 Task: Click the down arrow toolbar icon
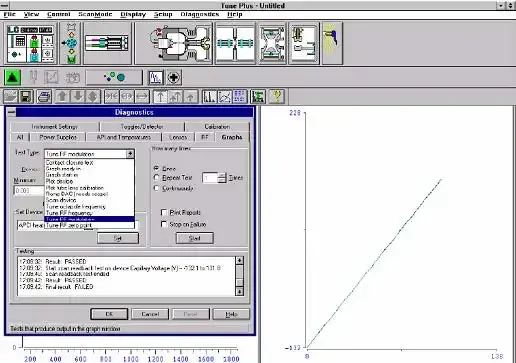78,97
